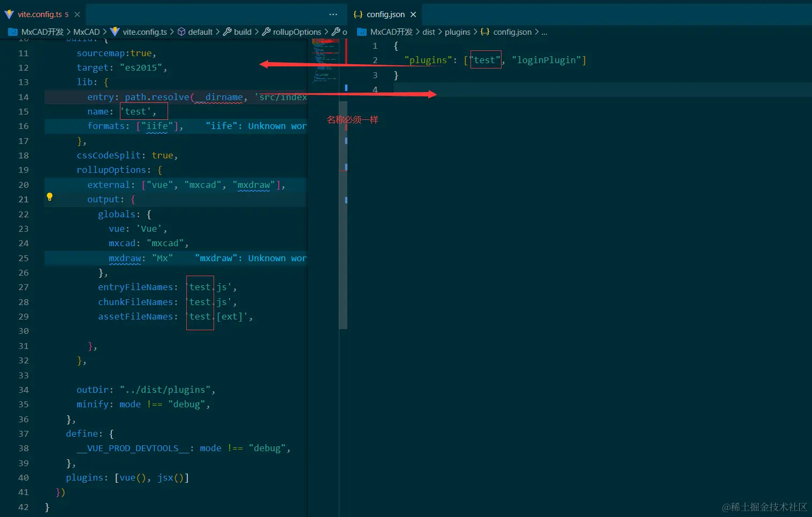Open the trailing ellipsis breadcrumb in config.json
Screen dimensions: 812x517
[544, 32]
